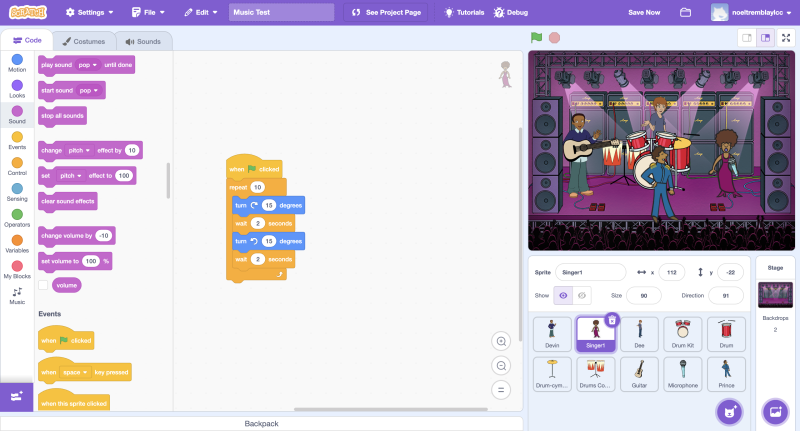Viewport: 800px width, 431px height.
Task: Delete the Singer1 sprite with trash icon
Action: coord(612,320)
